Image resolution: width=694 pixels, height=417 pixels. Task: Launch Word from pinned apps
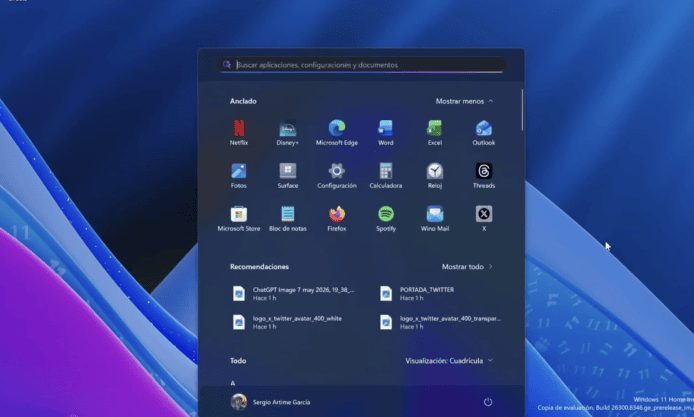tap(386, 132)
